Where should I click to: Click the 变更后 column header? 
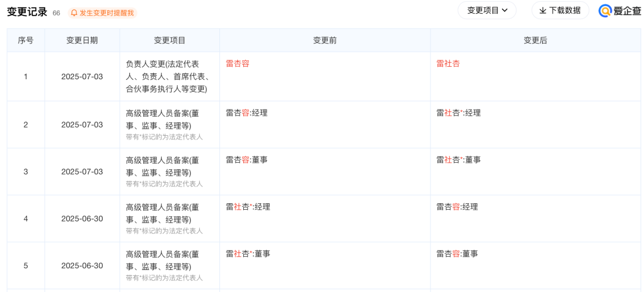pos(535,41)
